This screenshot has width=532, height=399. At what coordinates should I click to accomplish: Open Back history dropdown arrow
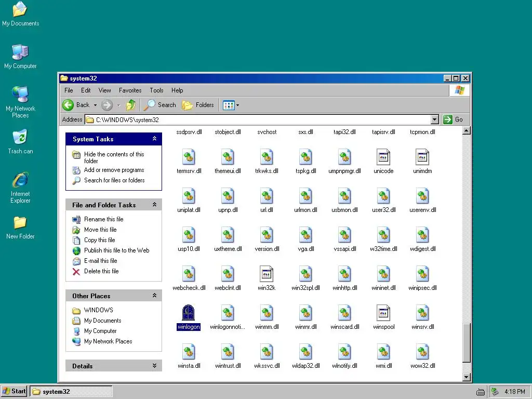[x=96, y=105]
